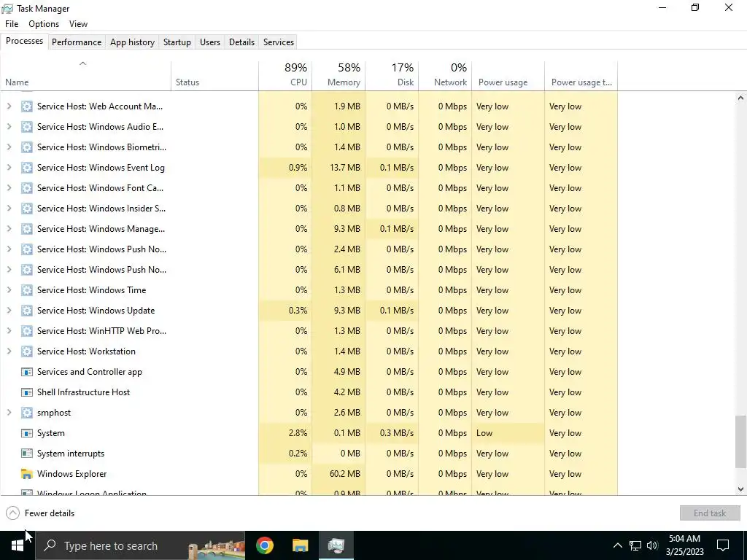Click the Shell Infrastructure Host icon
Viewport: 747px width, 560px height.
(x=27, y=392)
